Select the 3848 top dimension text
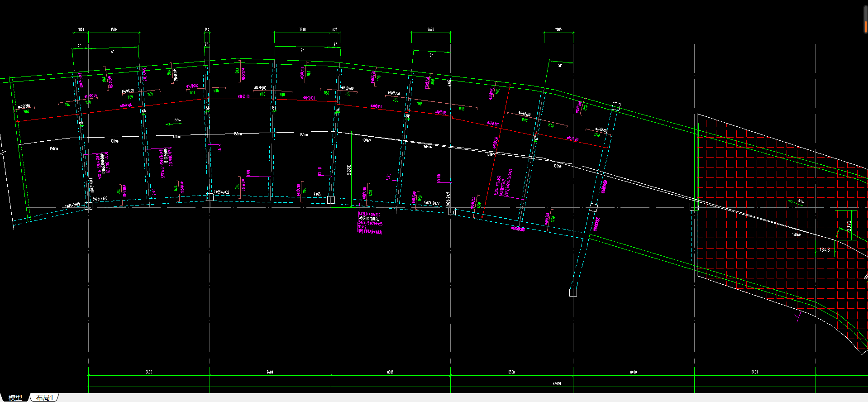This screenshot has height=402, width=868. point(302,29)
